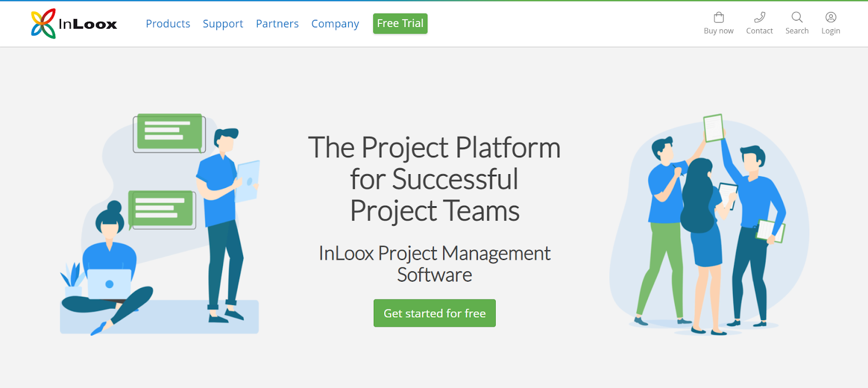Click the InLoox wordmark text
This screenshot has height=388, width=868.
point(88,24)
